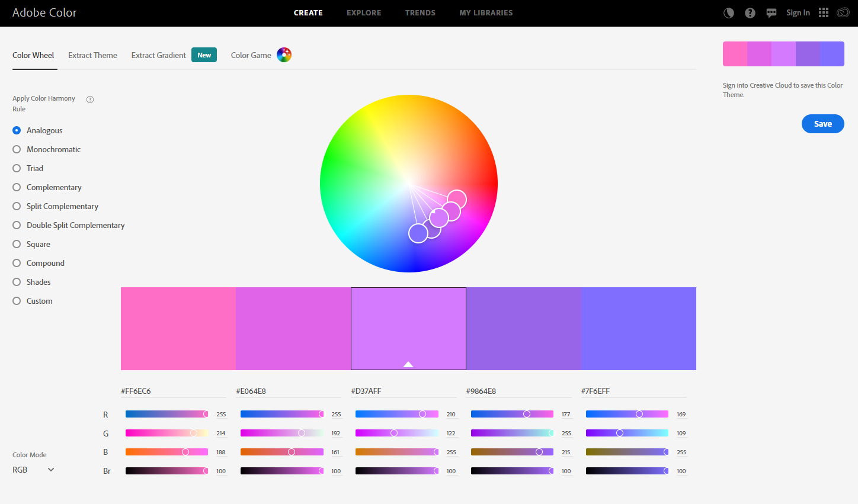The image size is (858, 504).
Task: Select the Monochromatic harmony rule
Action: pyautogui.click(x=16, y=149)
